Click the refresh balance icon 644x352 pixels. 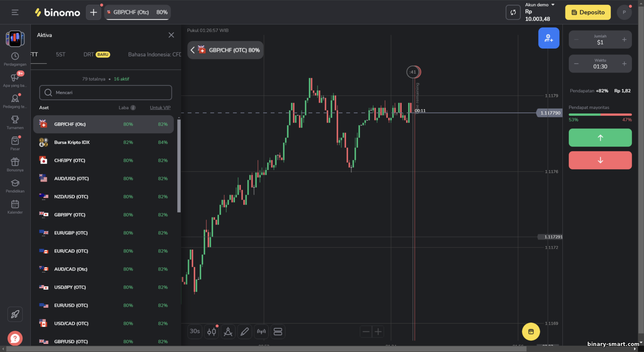[513, 12]
